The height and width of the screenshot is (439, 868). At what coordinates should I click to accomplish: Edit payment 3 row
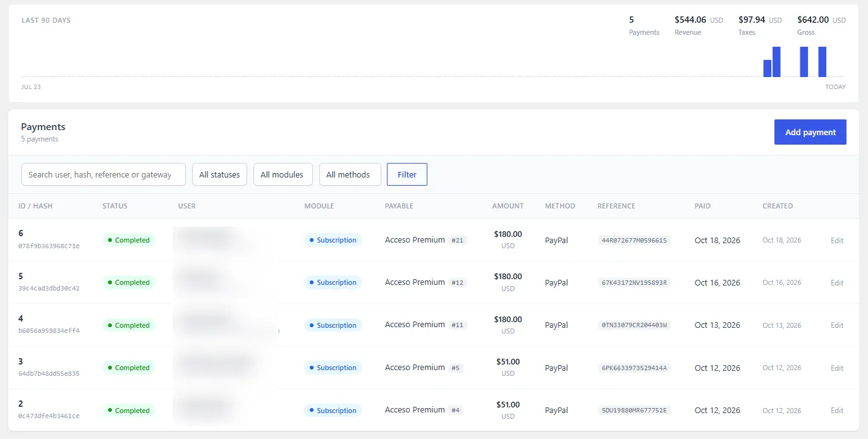(x=837, y=368)
